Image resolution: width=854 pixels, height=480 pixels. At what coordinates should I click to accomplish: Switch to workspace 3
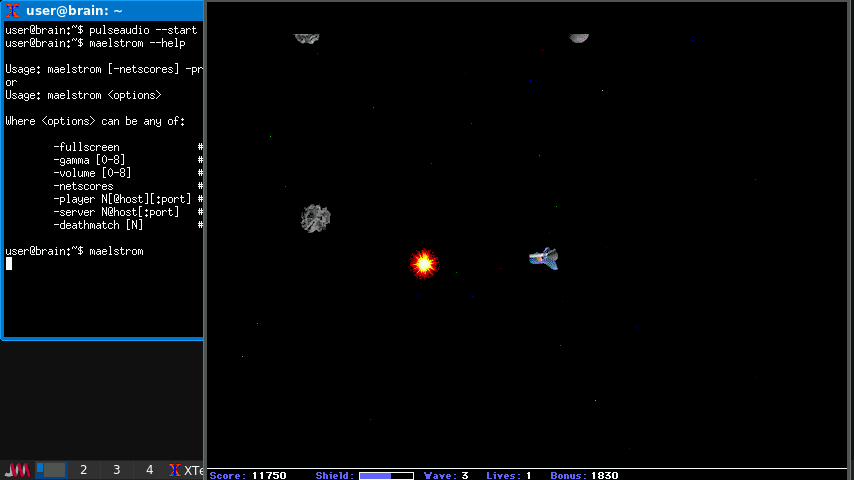click(116, 470)
